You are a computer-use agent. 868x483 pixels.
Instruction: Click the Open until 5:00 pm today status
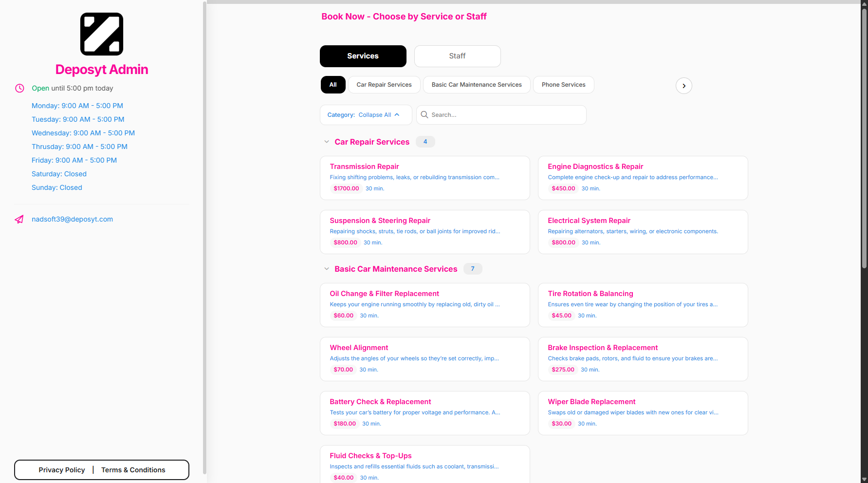coord(73,88)
